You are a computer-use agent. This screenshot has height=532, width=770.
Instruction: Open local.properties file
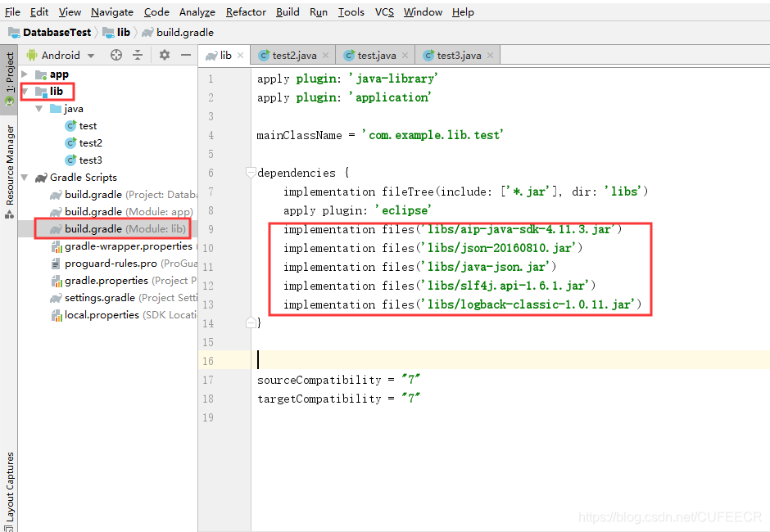pyautogui.click(x=123, y=314)
